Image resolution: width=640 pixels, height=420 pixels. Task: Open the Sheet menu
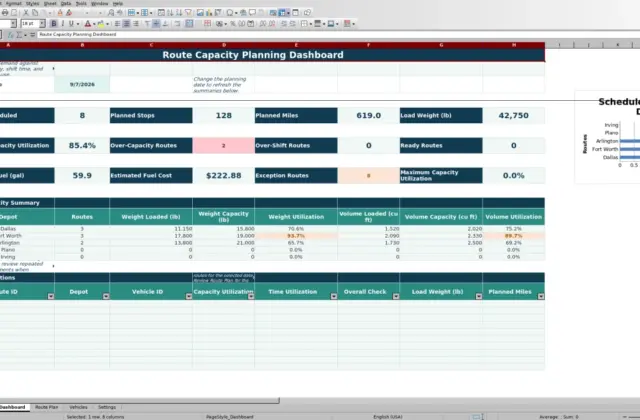pos(50,3)
